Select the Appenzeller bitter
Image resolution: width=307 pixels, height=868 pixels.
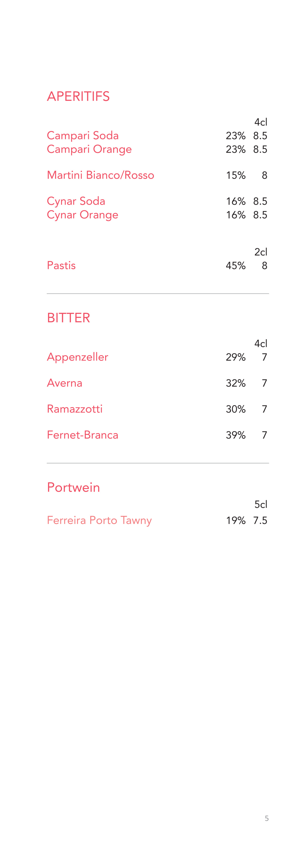pos(77,357)
